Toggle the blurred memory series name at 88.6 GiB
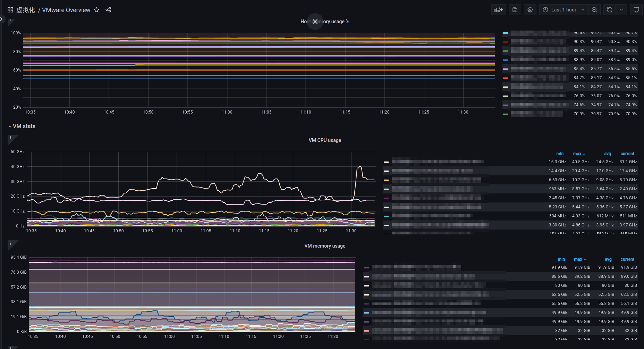 pyautogui.click(x=423, y=276)
